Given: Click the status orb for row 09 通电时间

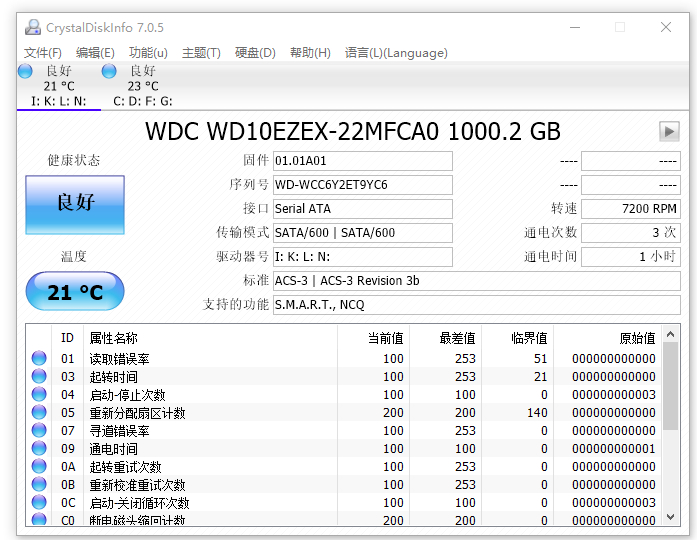Looking at the screenshot, I should 39,448.
